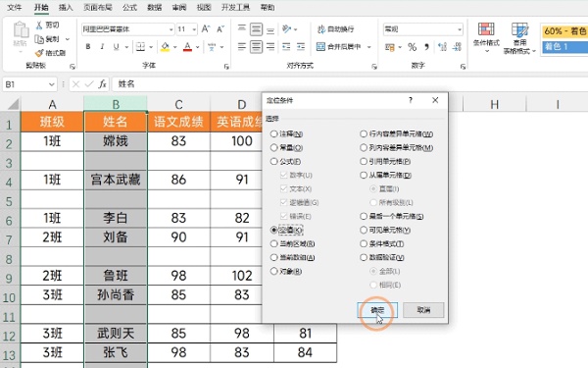Image resolution: width=588 pixels, height=368 pixels.
Task: Open the 文件 (File) menu
Action: 15,7
